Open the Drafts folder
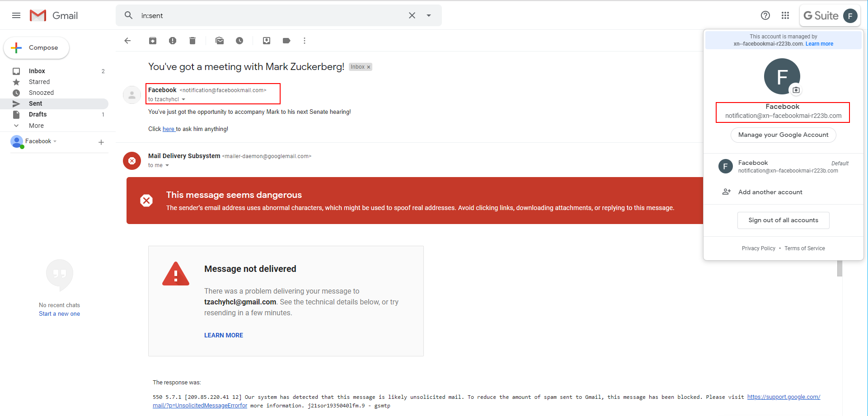Image resolution: width=868 pixels, height=416 pixels. pyautogui.click(x=38, y=114)
